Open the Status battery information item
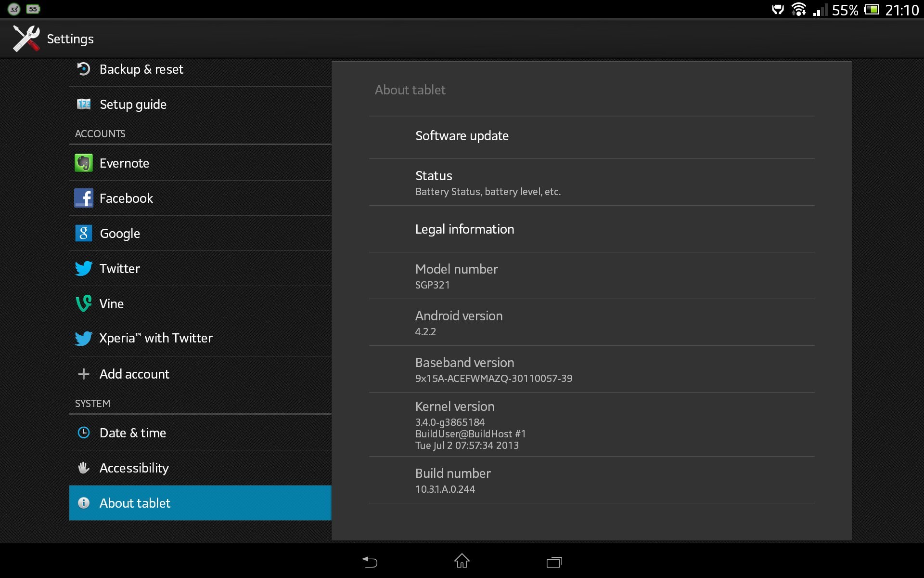Image resolution: width=924 pixels, height=578 pixels. (591, 183)
